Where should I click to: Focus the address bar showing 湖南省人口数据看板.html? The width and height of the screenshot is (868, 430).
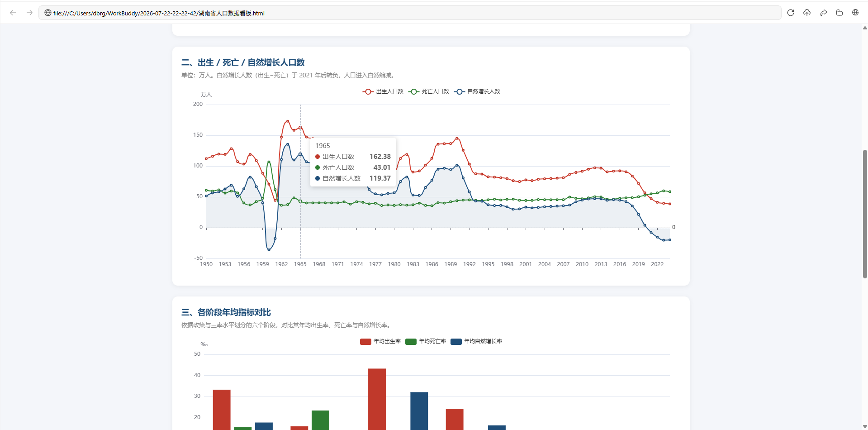pos(410,13)
